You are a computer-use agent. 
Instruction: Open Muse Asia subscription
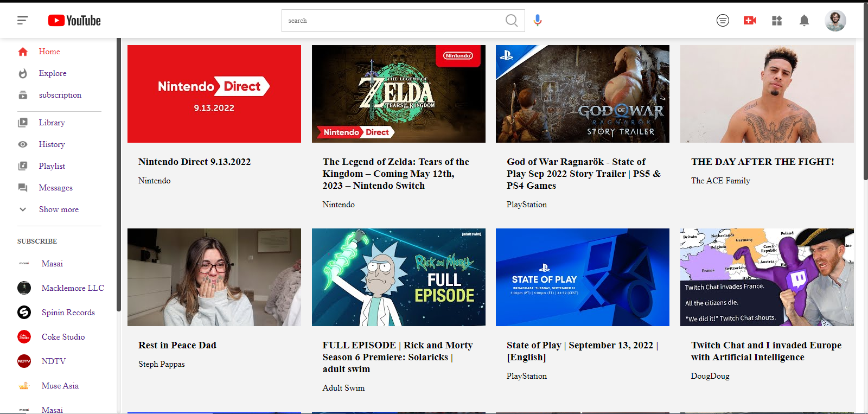(60, 385)
